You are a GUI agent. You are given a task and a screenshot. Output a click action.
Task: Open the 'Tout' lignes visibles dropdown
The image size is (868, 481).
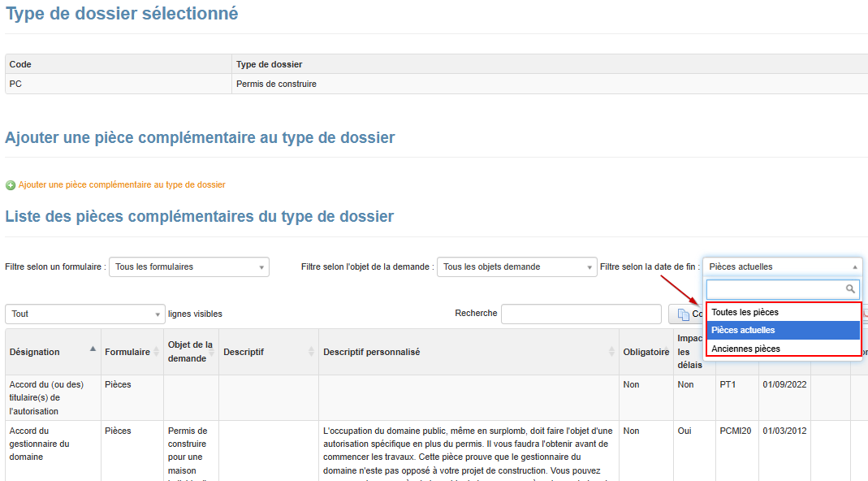(x=84, y=314)
